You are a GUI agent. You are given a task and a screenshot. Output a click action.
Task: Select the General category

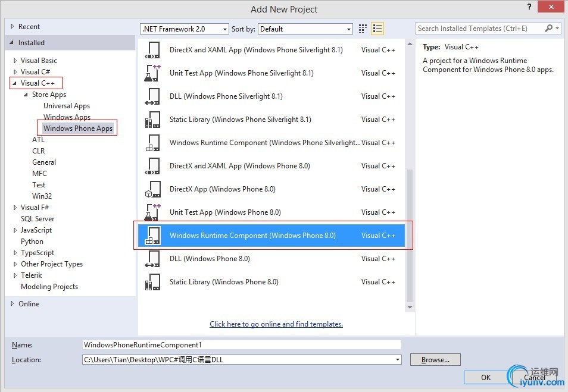click(44, 162)
